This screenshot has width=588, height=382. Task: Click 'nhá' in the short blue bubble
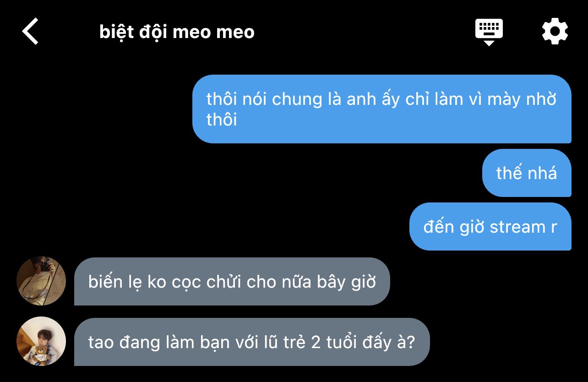coord(542,173)
